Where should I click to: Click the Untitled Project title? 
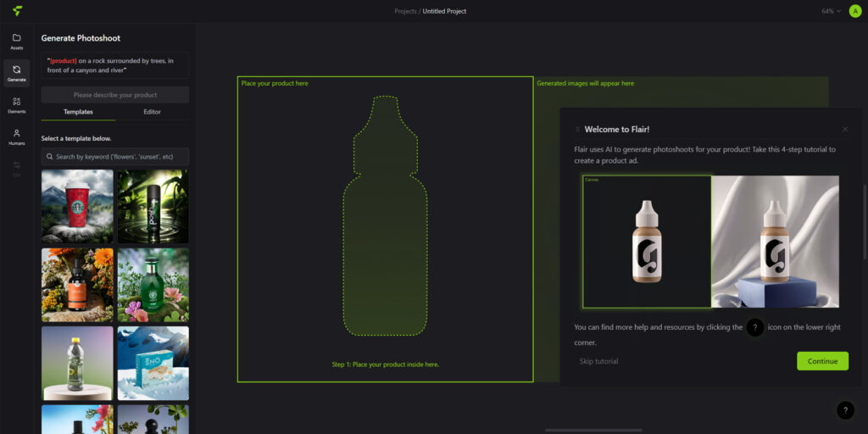(444, 11)
